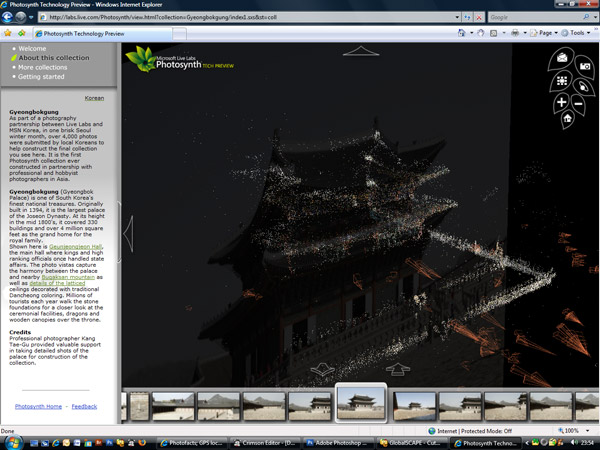The height and width of the screenshot is (450, 600).
Task: Select More collections sidebar item
Action: 42,67
